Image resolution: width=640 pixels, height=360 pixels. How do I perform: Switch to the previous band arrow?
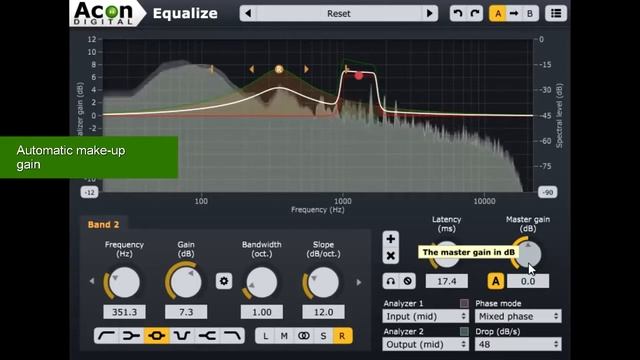pos(92,281)
